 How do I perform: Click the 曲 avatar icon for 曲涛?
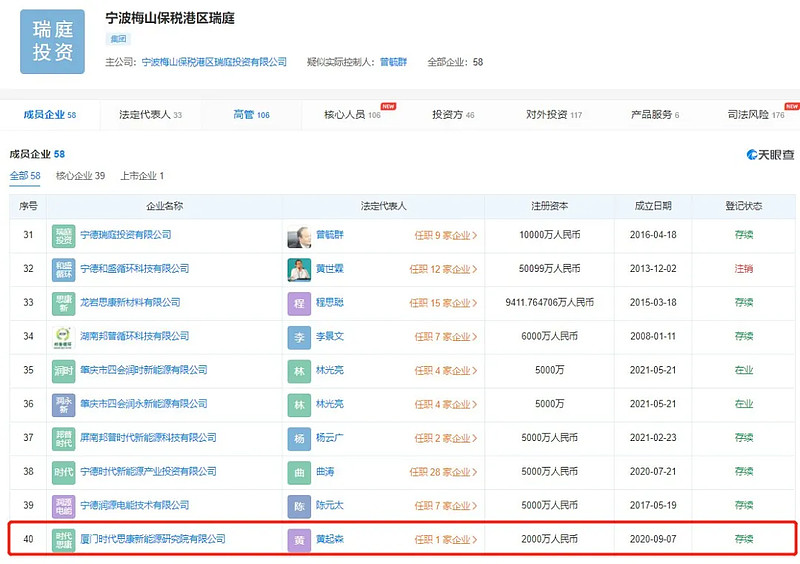point(299,472)
